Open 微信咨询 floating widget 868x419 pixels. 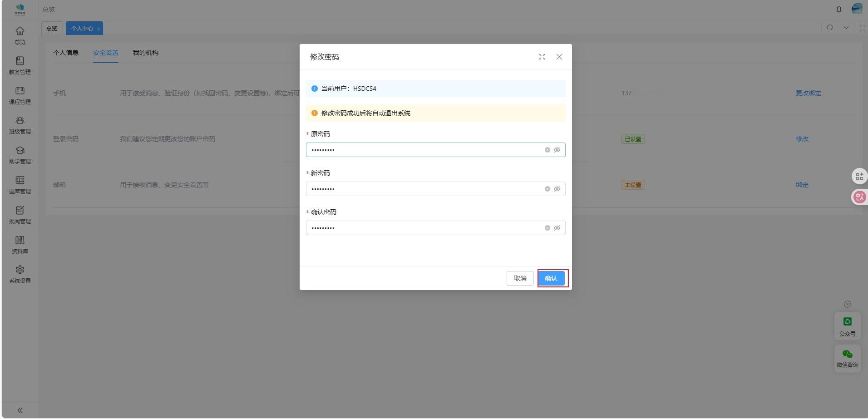pyautogui.click(x=847, y=358)
